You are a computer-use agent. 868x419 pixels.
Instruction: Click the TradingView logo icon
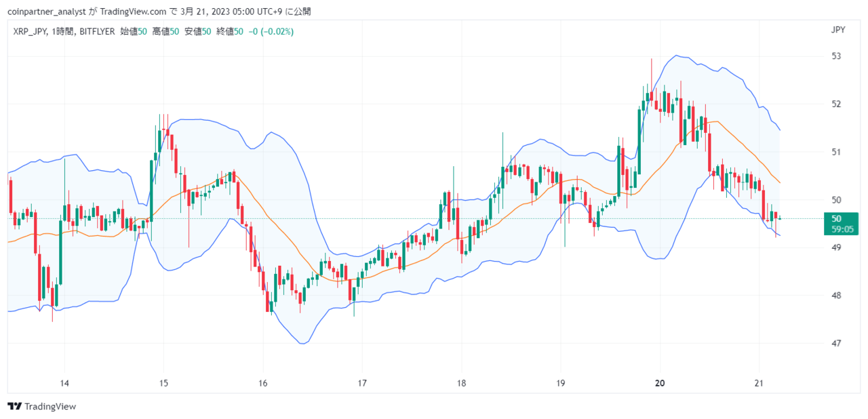[14, 406]
